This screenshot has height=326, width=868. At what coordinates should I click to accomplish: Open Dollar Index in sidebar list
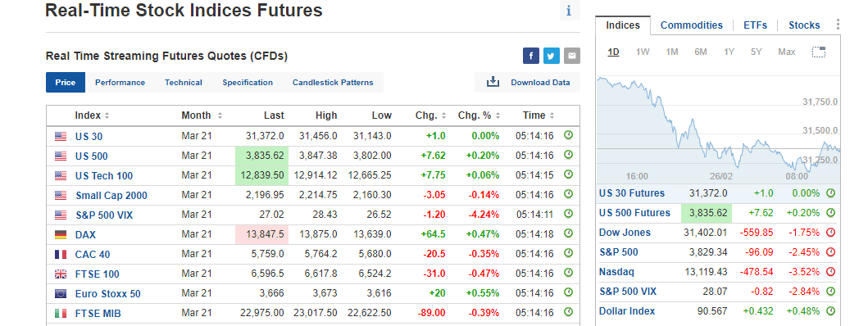pos(627,311)
